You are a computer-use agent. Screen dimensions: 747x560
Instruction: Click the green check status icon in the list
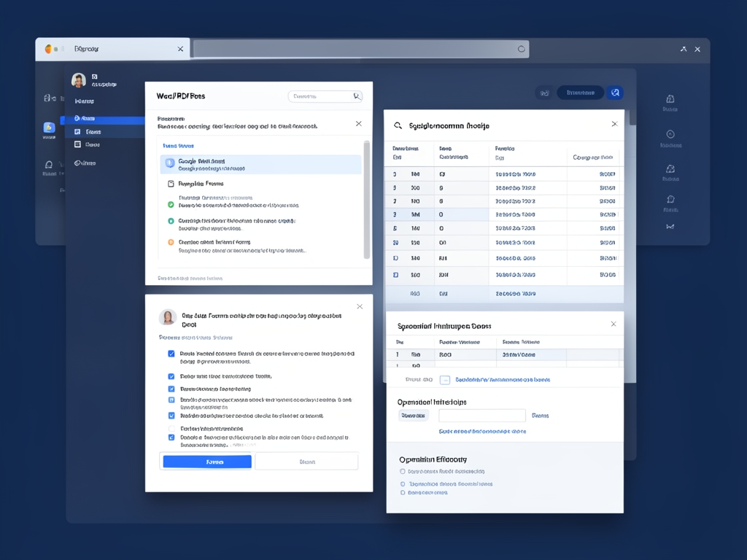171,205
